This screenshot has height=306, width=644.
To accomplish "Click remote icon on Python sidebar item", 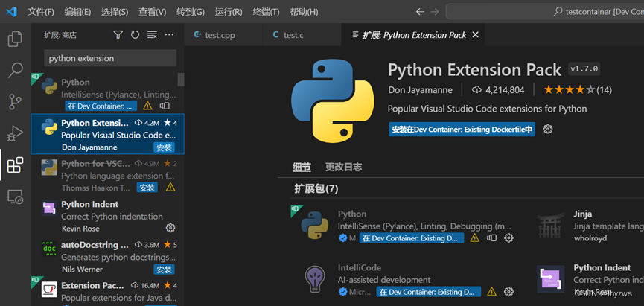I will (165, 106).
